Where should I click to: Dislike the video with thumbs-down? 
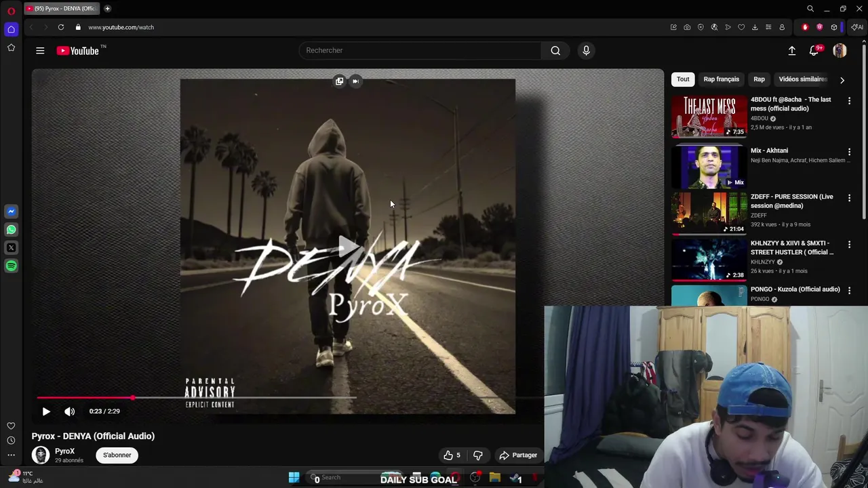[478, 455]
